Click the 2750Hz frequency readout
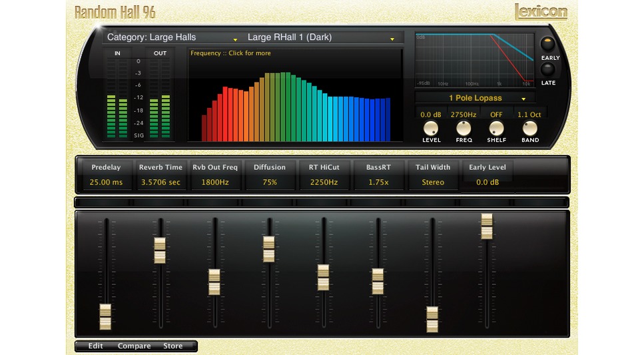Screen dimensions: 644x355 (x=464, y=115)
